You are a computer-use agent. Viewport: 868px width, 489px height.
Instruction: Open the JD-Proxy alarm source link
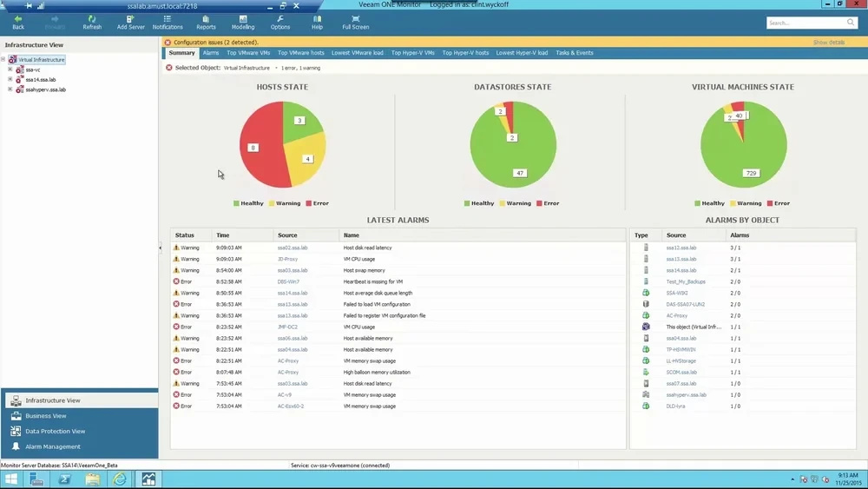(287, 259)
